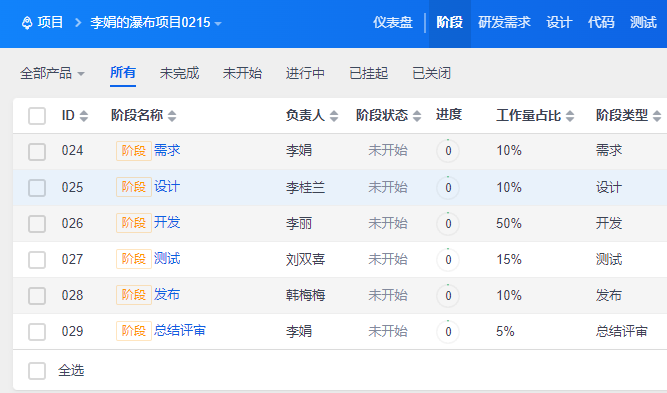Sort by 阶段名称 column arrows
This screenshot has width=667, height=393.
172,116
